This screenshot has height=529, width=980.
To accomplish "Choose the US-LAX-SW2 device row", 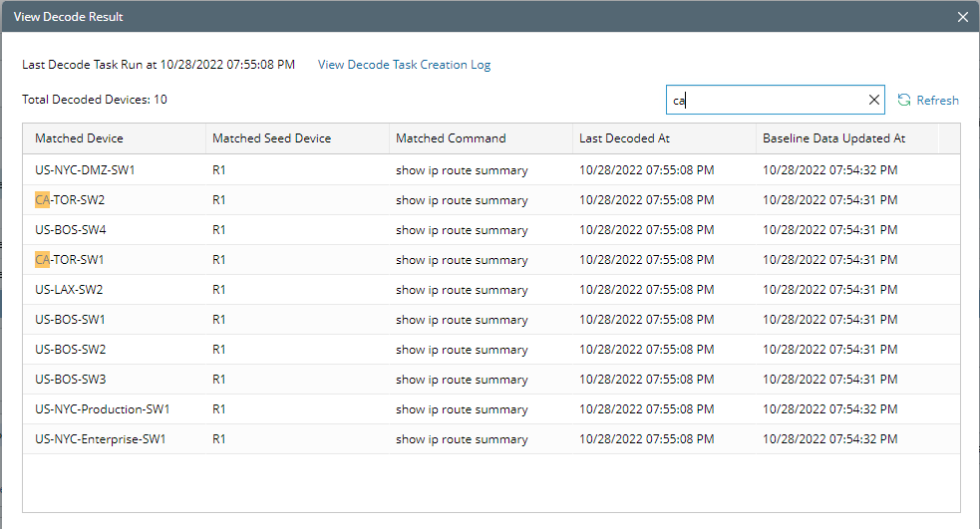I will tap(491, 290).
